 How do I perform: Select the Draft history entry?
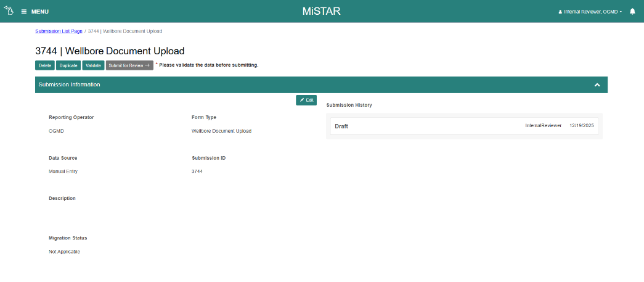(x=464, y=126)
